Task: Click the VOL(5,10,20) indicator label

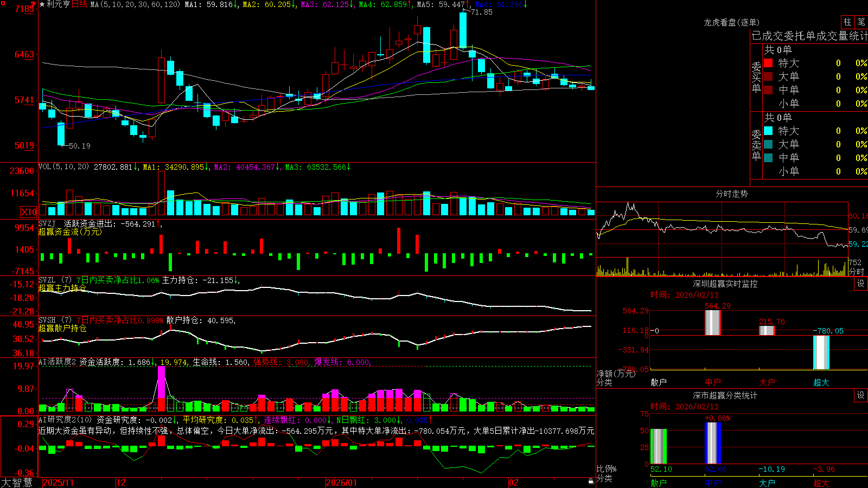Action: pos(63,167)
